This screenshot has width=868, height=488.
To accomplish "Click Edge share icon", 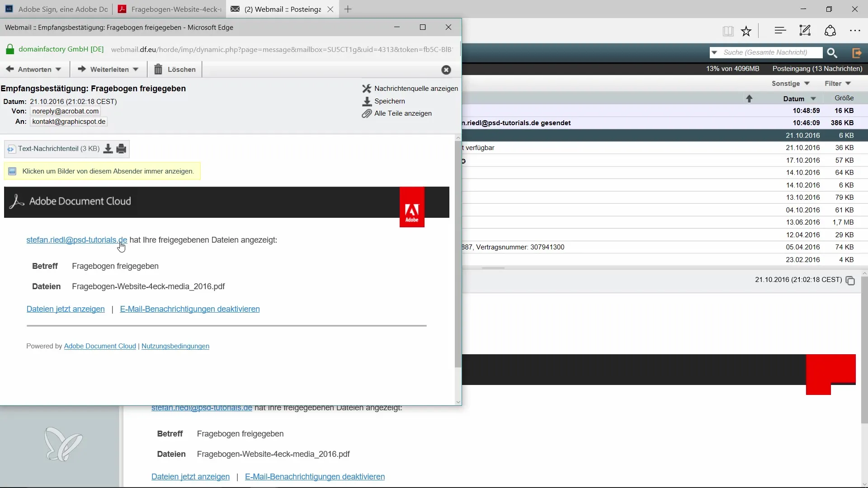I will 830,31.
